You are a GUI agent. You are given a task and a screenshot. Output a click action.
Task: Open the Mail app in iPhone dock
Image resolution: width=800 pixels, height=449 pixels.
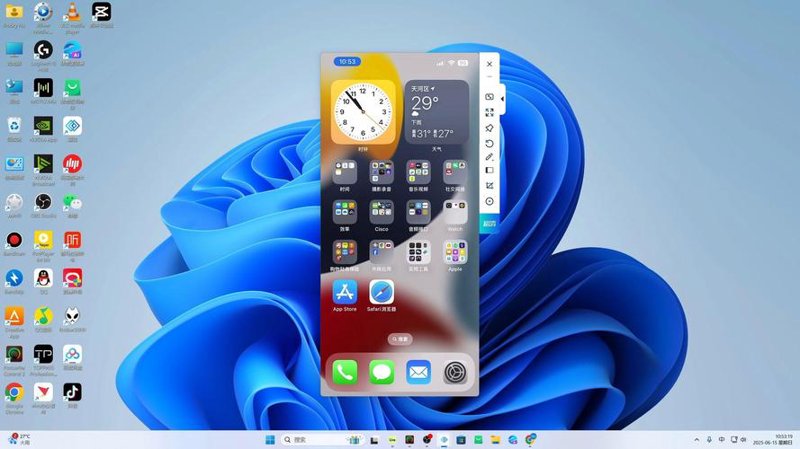click(x=418, y=372)
